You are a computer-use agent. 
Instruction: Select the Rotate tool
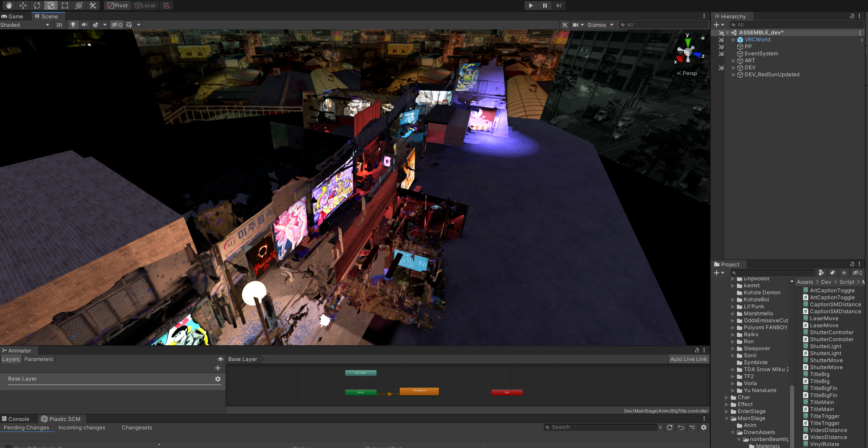click(x=37, y=6)
